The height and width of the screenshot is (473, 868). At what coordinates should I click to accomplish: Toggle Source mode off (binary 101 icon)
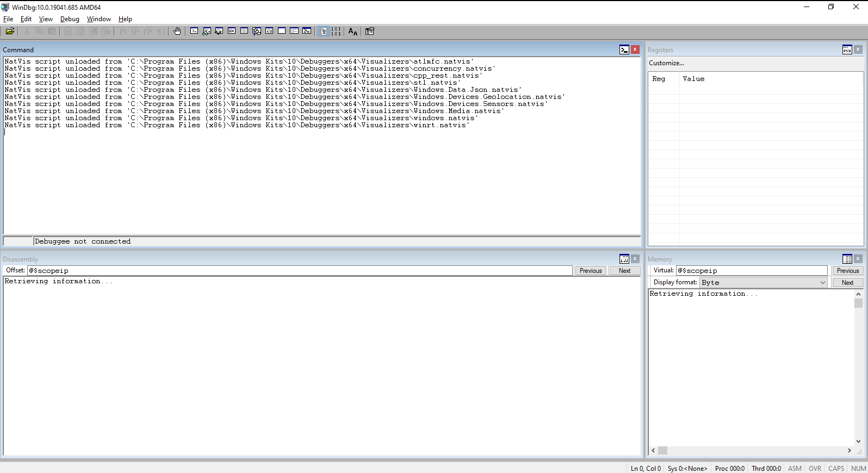tap(336, 32)
